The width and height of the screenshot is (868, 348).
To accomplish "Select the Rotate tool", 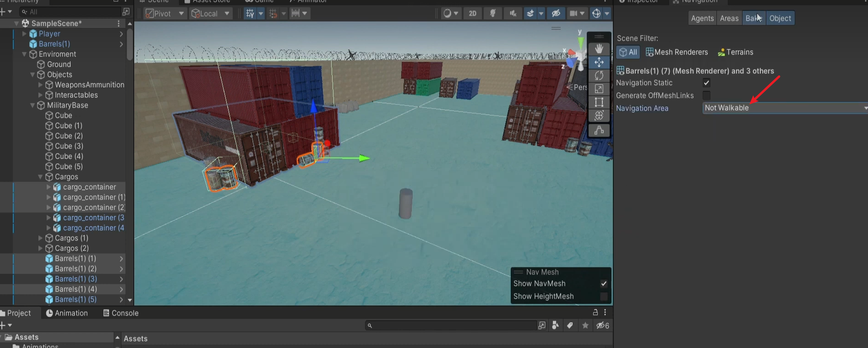I will [599, 76].
